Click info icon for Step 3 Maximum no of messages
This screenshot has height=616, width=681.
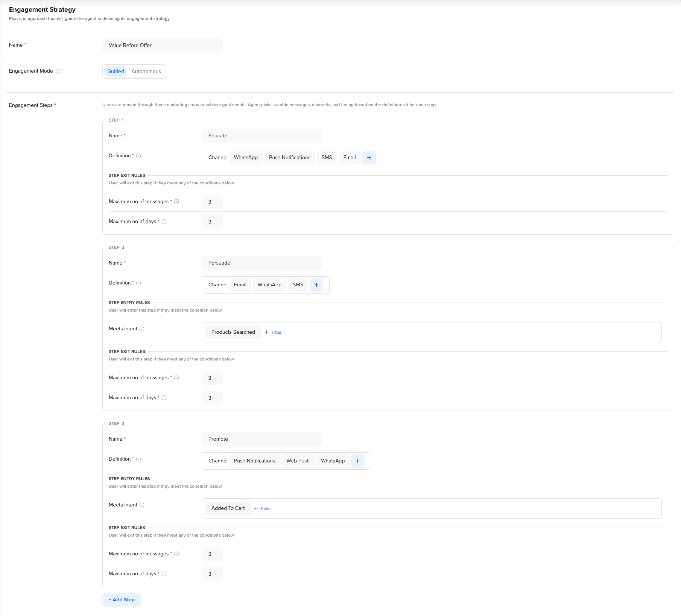point(176,554)
